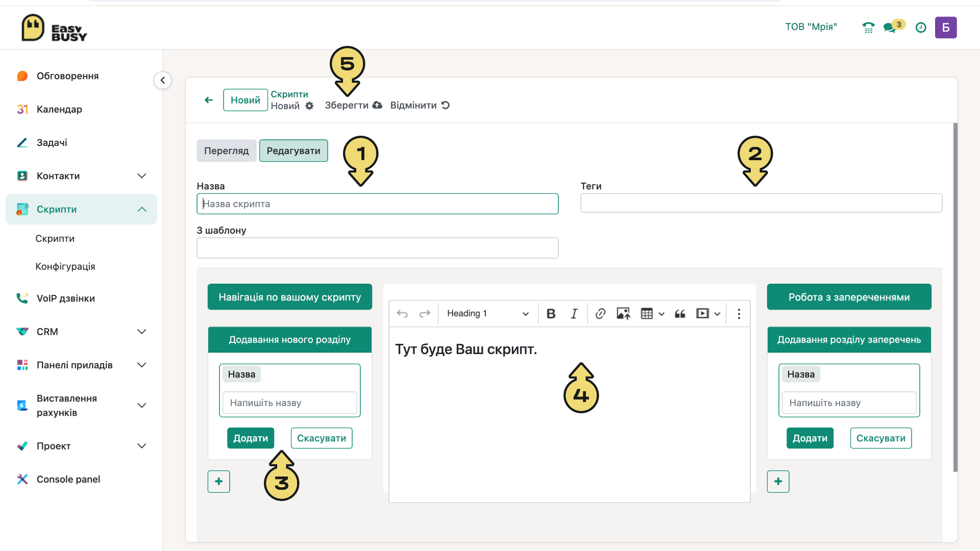Open script settings gear icon
This screenshot has height=551, width=980.
click(x=309, y=106)
